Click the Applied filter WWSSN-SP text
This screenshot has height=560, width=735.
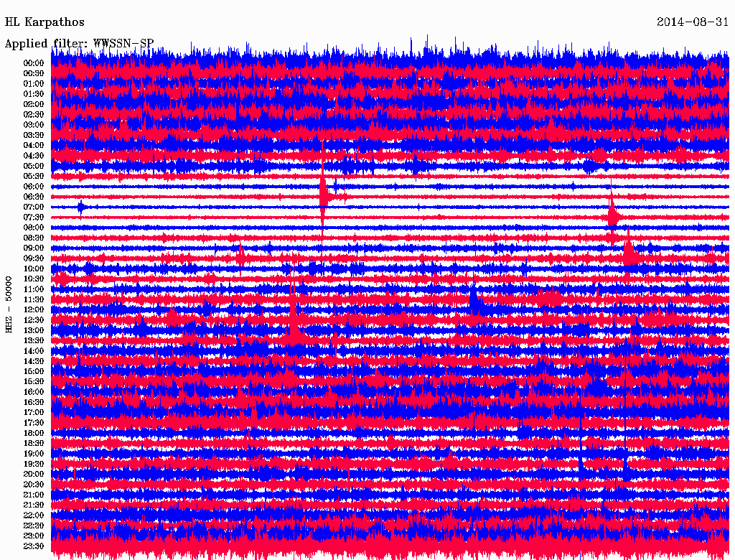[x=79, y=44]
